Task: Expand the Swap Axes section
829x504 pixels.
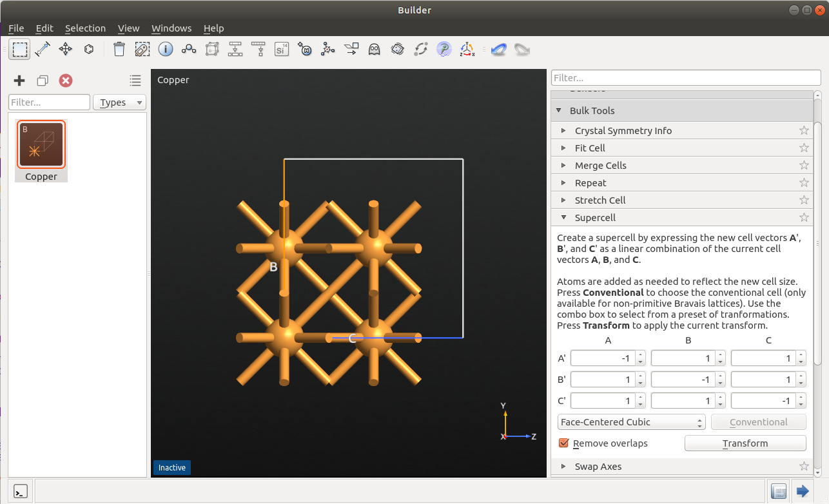Action: (x=563, y=466)
